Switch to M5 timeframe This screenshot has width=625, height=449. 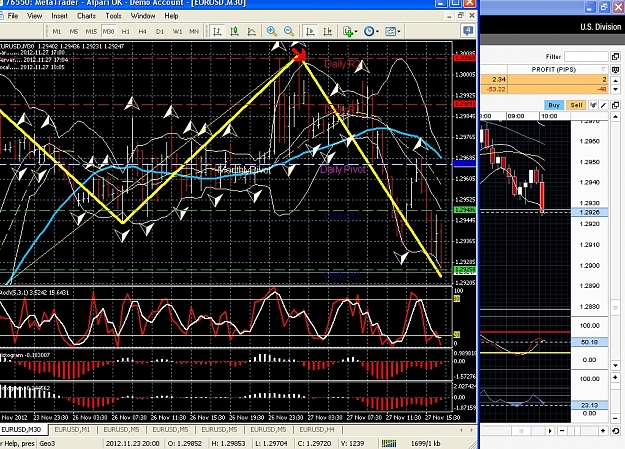(x=74, y=32)
